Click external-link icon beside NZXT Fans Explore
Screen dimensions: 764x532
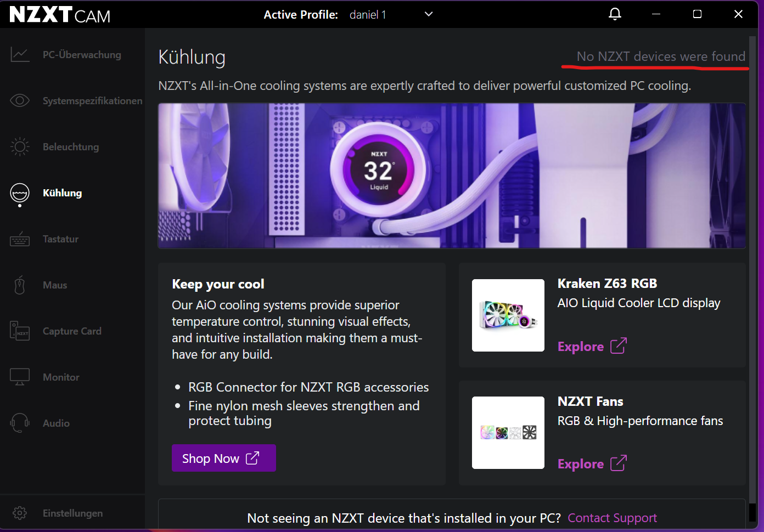619,463
